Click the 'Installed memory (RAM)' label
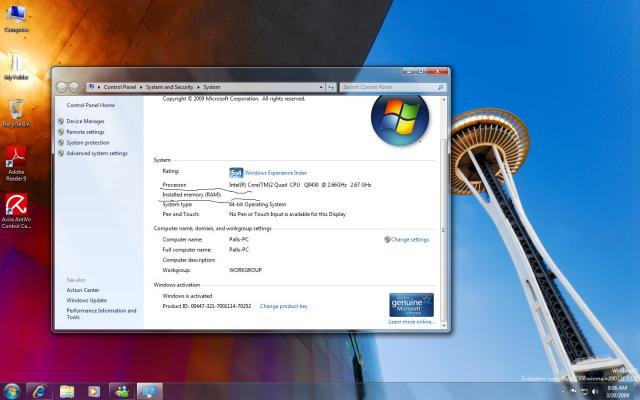Viewport: 640px width, 400px height. click(x=191, y=195)
